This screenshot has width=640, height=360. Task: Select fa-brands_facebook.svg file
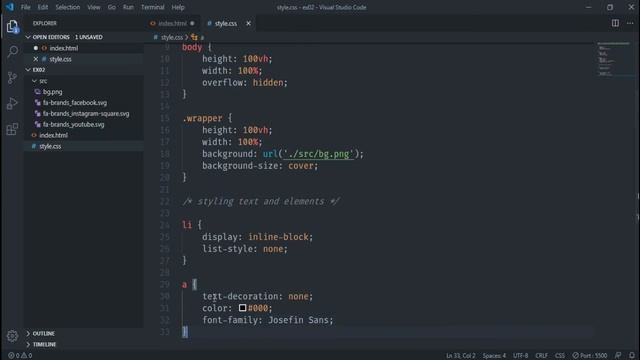pyautogui.click(x=75, y=103)
